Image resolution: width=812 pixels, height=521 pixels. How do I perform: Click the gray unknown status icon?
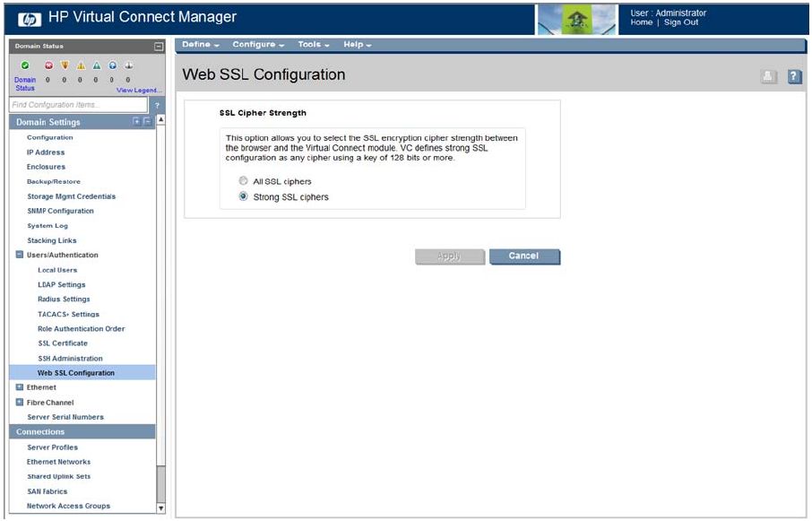[128, 65]
